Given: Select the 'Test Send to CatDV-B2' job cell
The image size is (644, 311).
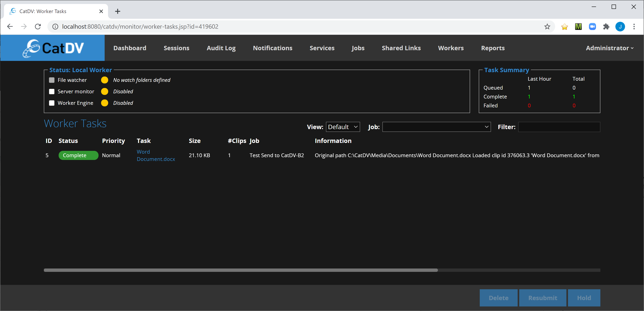Looking at the screenshot, I should click(x=277, y=155).
